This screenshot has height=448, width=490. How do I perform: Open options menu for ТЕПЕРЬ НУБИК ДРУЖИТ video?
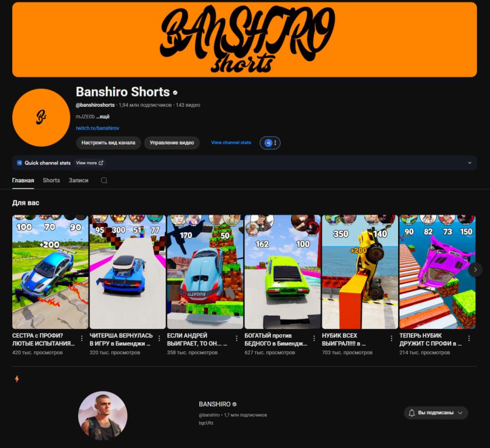(x=469, y=338)
